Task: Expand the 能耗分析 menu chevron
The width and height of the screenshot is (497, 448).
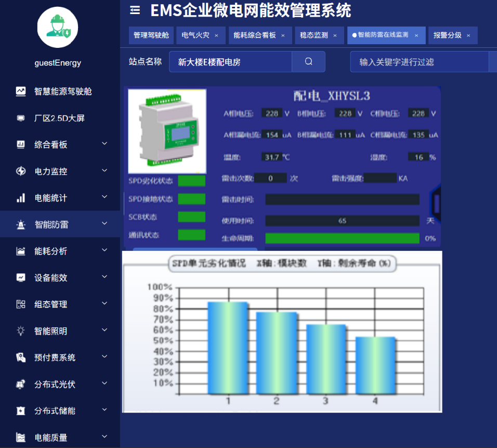Action: pyautogui.click(x=104, y=250)
